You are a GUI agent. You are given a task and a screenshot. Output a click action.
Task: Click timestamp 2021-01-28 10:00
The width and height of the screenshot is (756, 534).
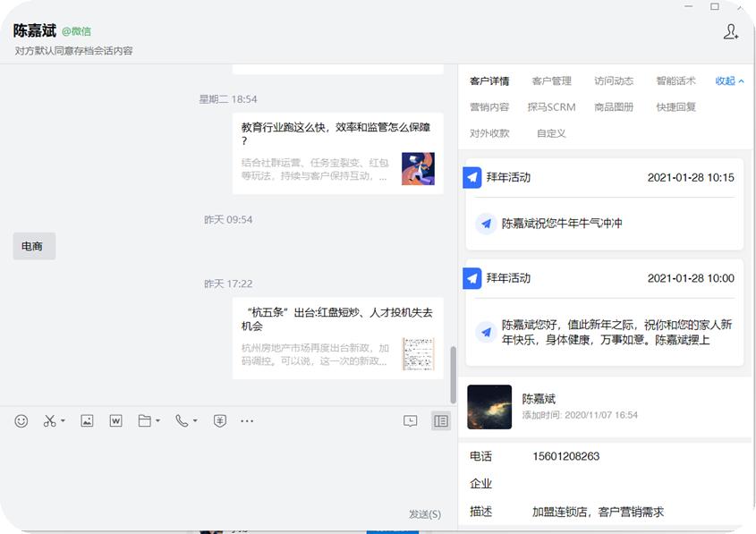pos(691,278)
